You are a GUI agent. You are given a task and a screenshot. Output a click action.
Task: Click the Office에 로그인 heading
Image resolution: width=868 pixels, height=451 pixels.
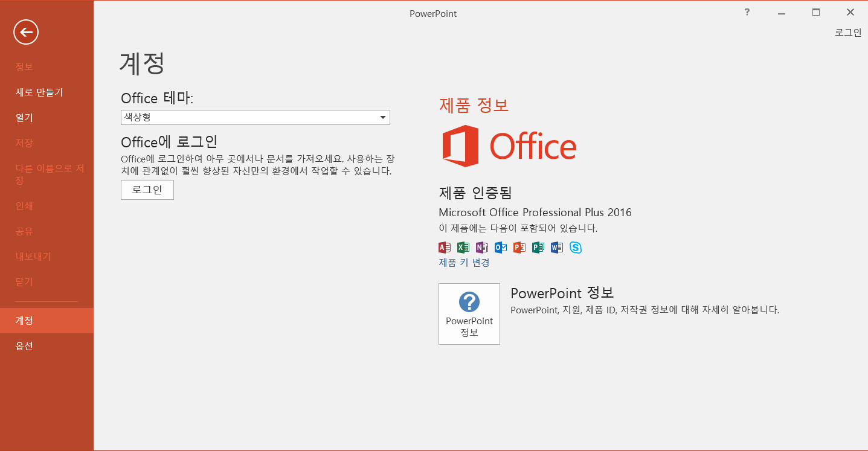[x=169, y=142]
